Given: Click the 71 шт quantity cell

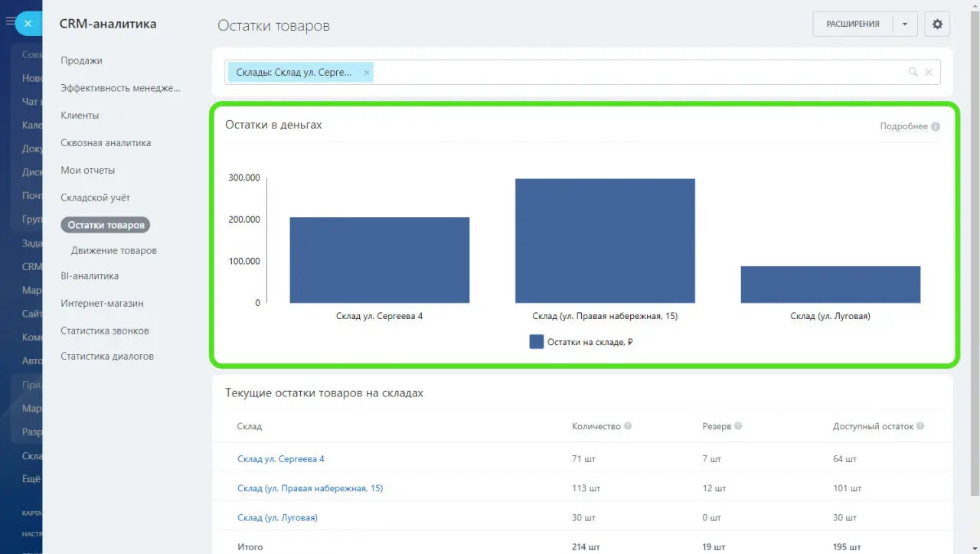Looking at the screenshot, I should point(583,459).
